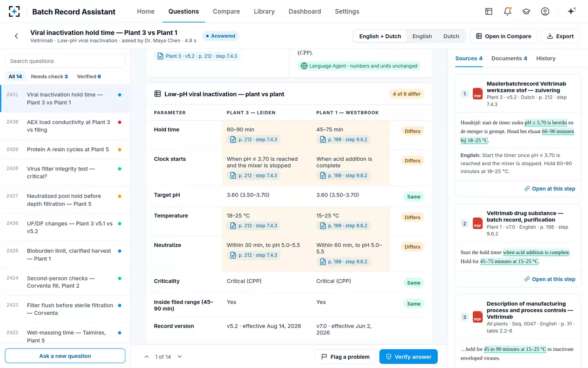588x368 pixels.
Task: Open the table layout icon in header
Action: coord(489,11)
